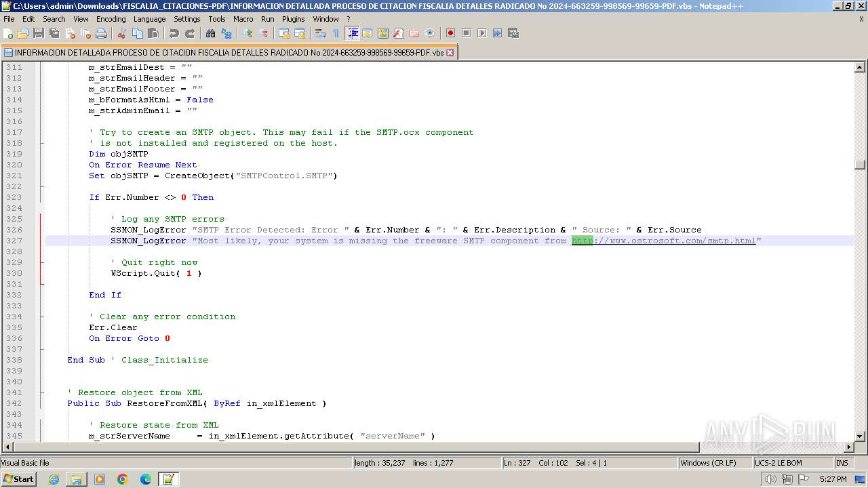Open the user-defined language icon
The image size is (868, 488).
pos(367,33)
